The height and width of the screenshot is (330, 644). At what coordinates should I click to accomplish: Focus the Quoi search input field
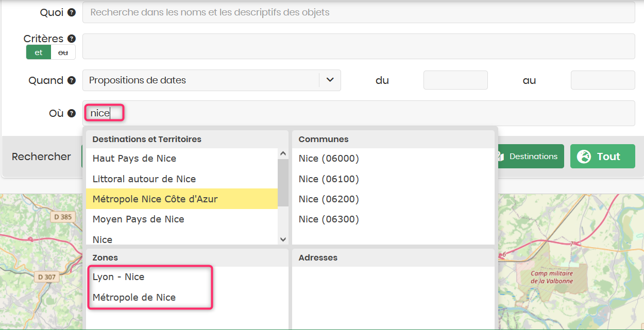pyautogui.click(x=359, y=12)
